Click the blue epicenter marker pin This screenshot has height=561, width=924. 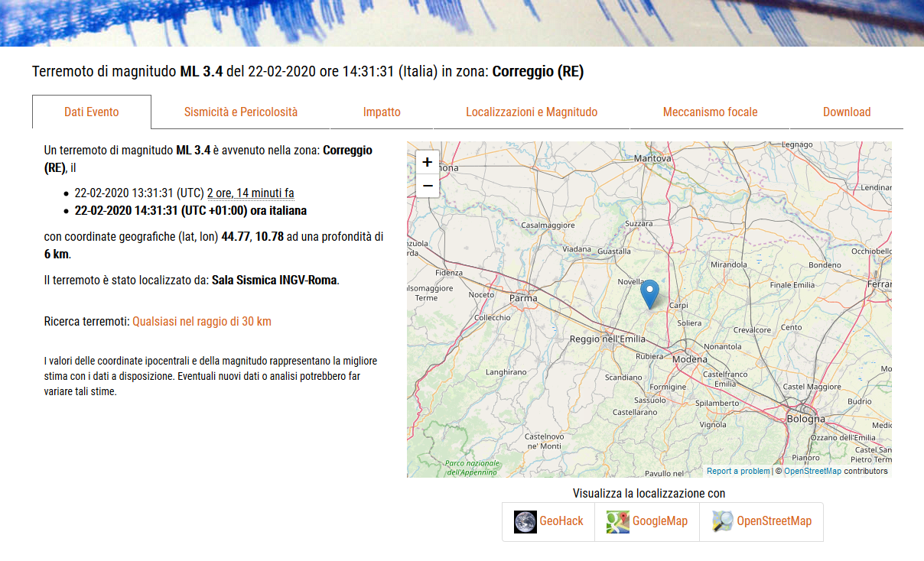pyautogui.click(x=649, y=294)
